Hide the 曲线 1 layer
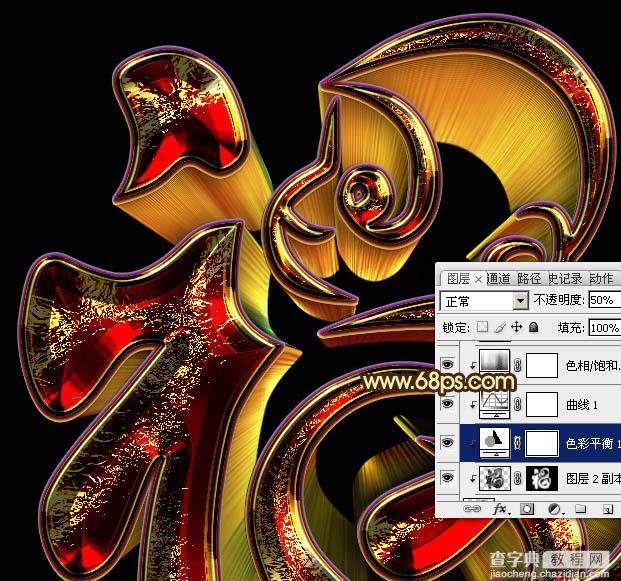The image size is (621, 581). tap(448, 404)
